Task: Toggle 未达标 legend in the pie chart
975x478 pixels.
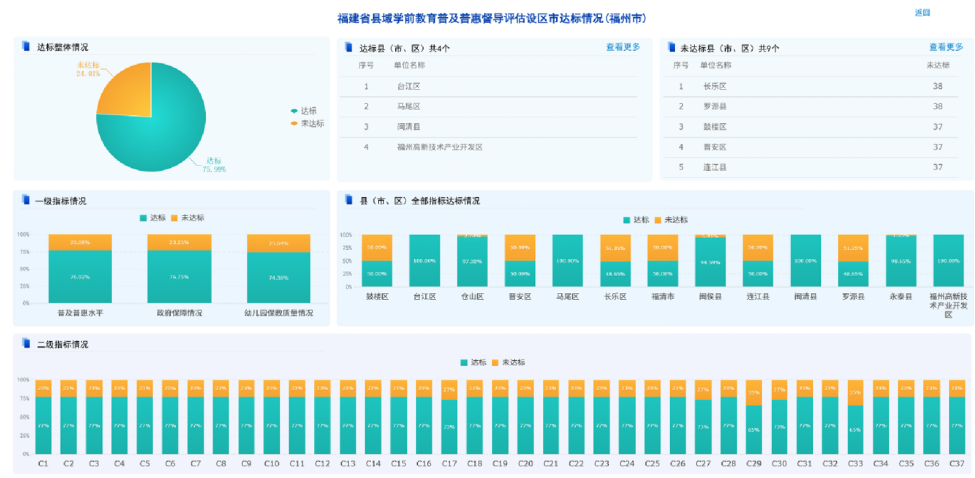Action: (305, 123)
